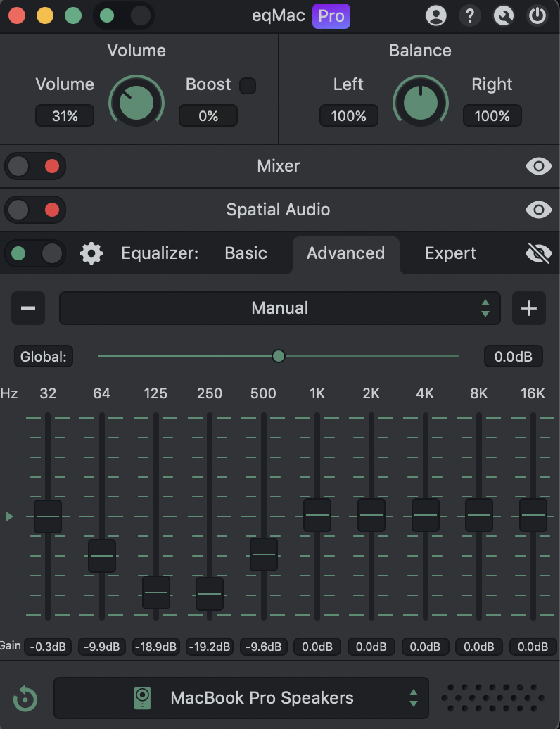Hide the Spatial Audio section with eye icon

(539, 210)
